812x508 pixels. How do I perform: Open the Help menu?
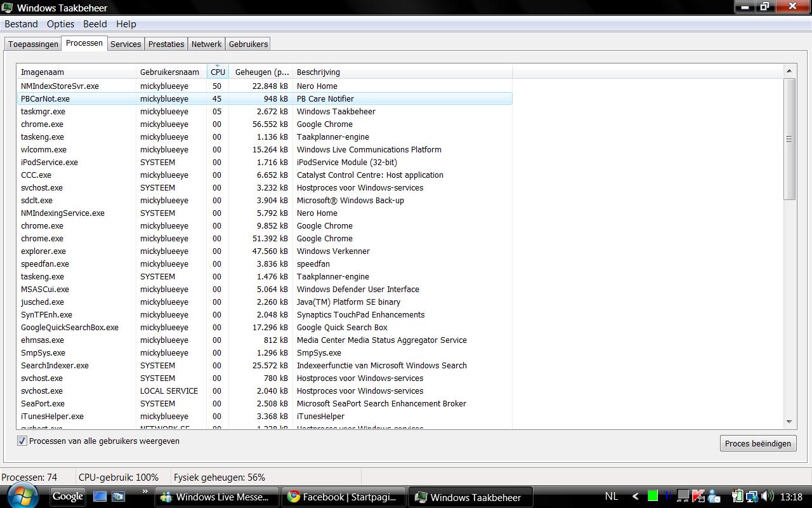click(126, 24)
